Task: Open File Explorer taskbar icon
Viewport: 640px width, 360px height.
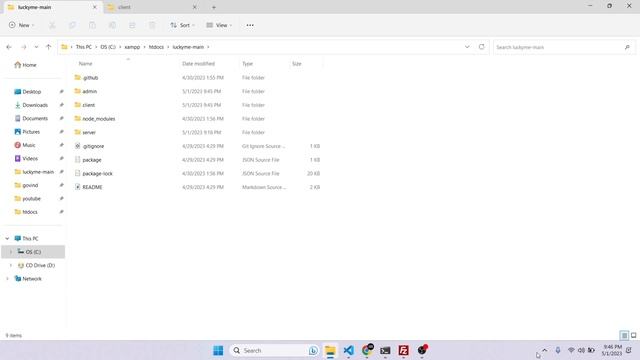Action: coord(330,350)
